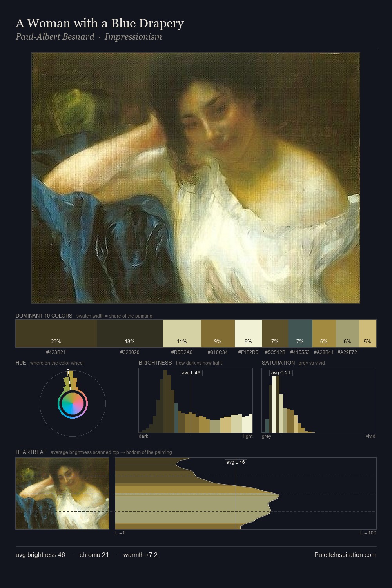Click the caption how dark vs how light
Image resolution: width=392 pixels, height=588 pixels.
pos(199,363)
